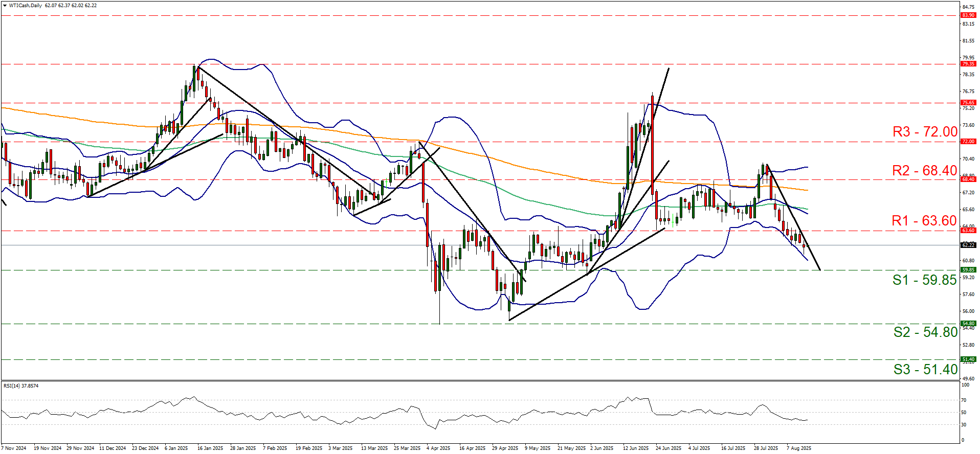Select the R3 - 72.00 resistance label
This screenshot has height=454, width=980.
(924, 132)
